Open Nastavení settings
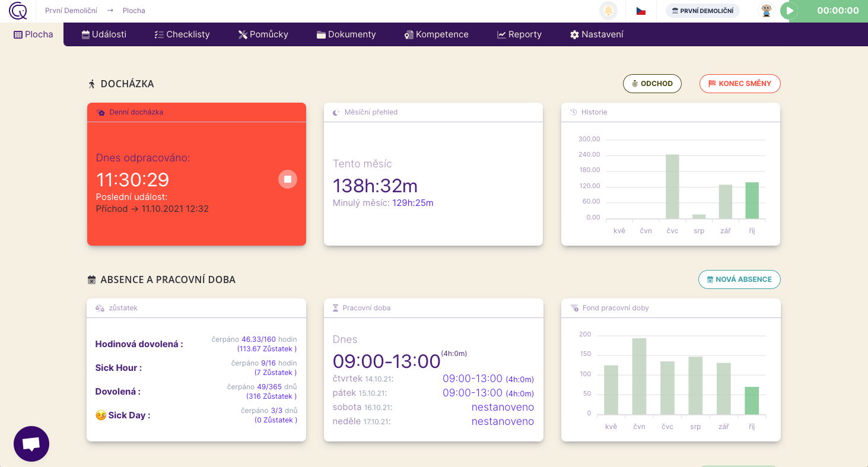 596,34
